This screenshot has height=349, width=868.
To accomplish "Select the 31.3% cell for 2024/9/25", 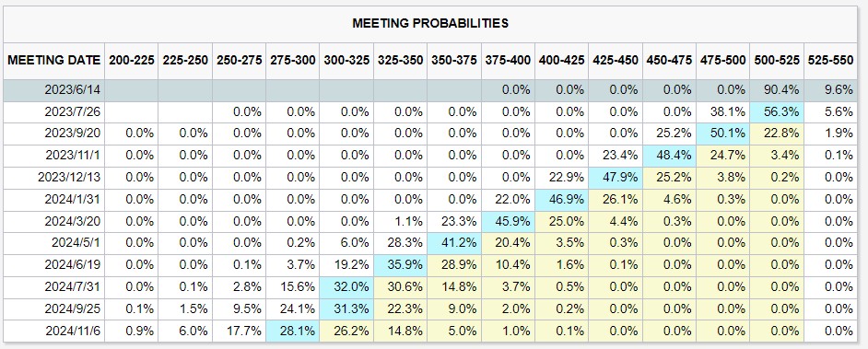I will pyautogui.click(x=346, y=308).
